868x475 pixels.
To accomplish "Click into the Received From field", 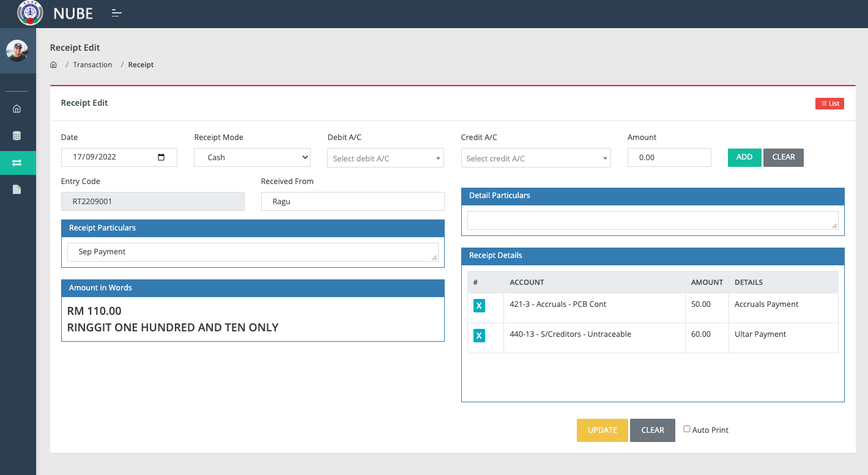I will coord(352,202).
